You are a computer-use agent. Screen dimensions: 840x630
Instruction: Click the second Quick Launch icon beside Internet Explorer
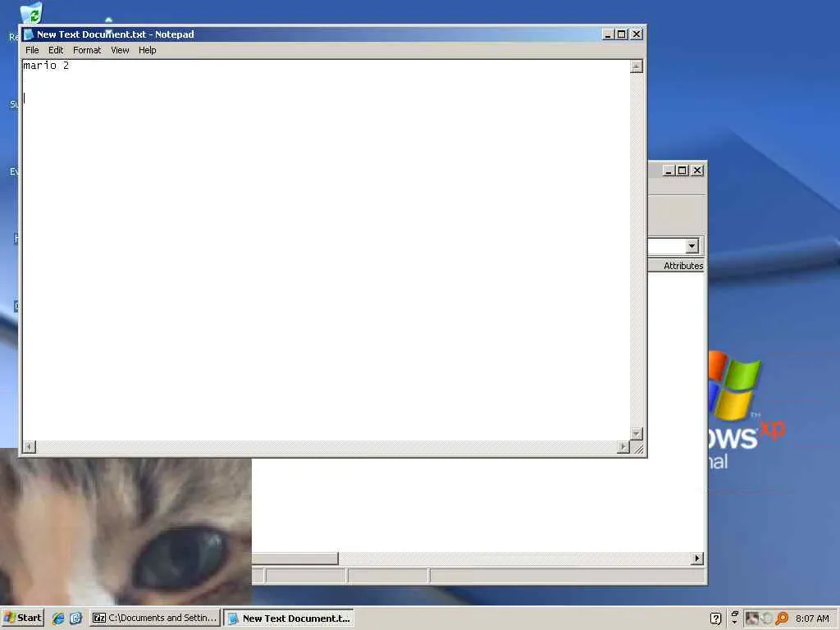pyautogui.click(x=75, y=619)
